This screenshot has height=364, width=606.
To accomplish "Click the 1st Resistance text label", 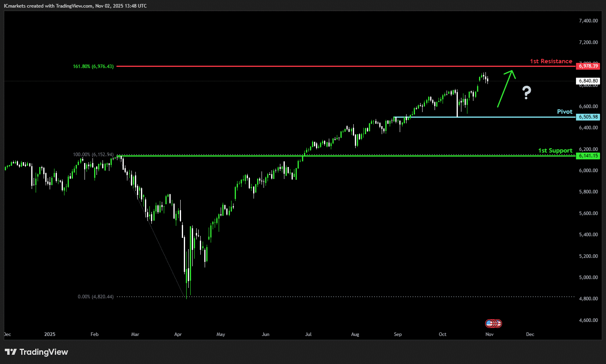I will 551,61.
